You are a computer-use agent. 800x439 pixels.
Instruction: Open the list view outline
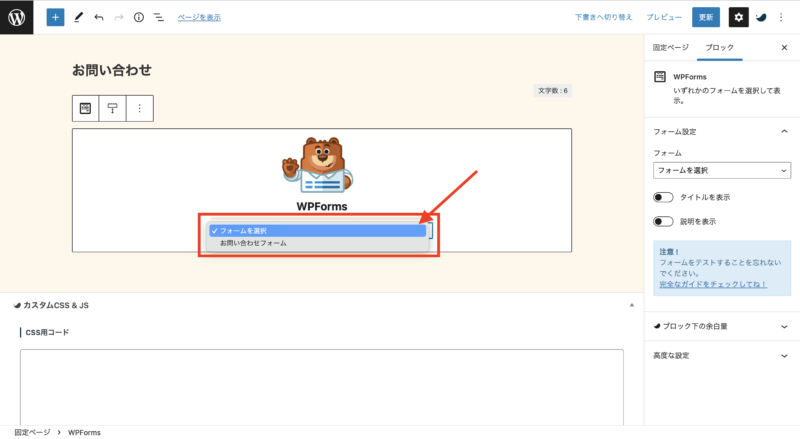[159, 17]
